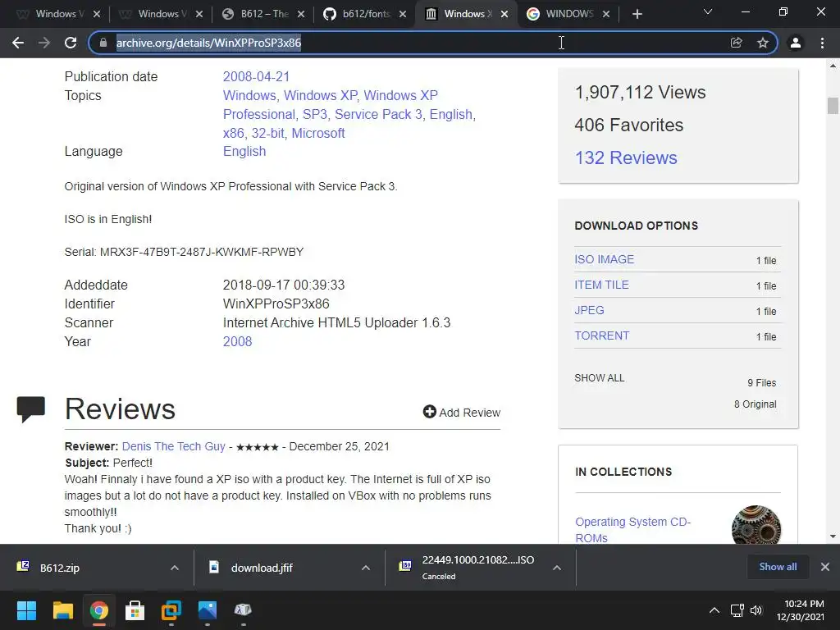Viewport: 840px width, 630px height.
Task: Expand options for canceled ISO download
Action: [557, 568]
